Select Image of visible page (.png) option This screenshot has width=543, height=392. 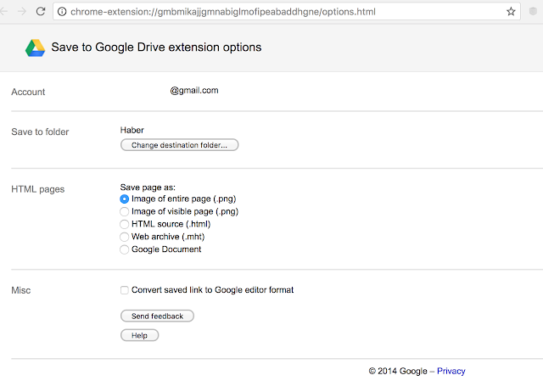tap(125, 211)
